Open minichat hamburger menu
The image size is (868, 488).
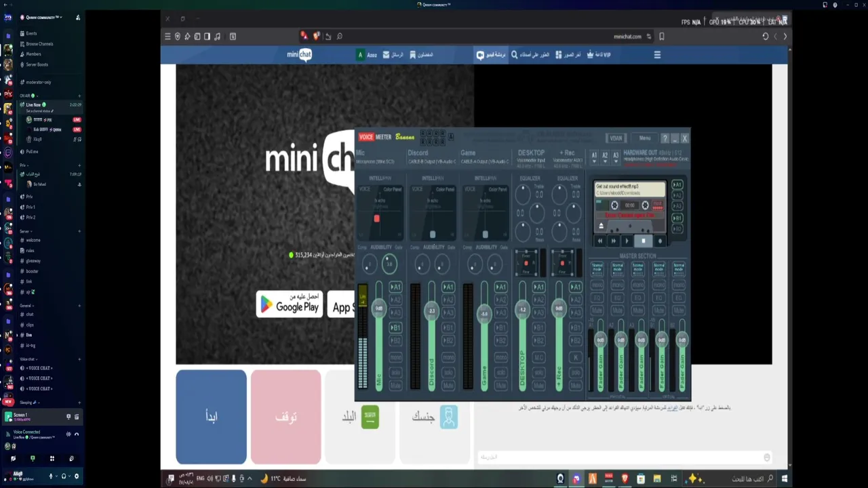click(x=657, y=55)
